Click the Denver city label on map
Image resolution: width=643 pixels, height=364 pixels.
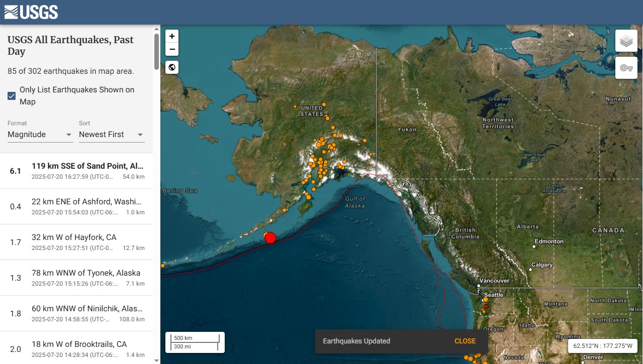[593, 357]
